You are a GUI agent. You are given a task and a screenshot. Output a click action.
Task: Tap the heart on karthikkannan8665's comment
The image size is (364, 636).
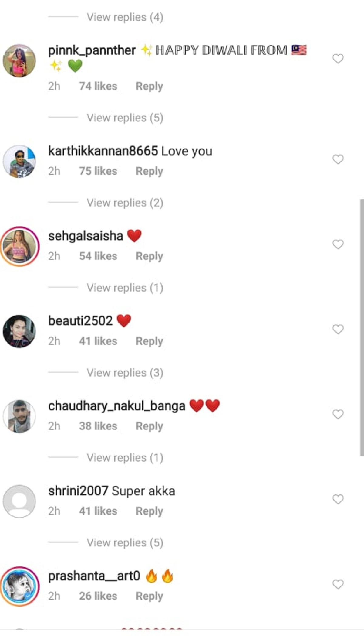pyautogui.click(x=338, y=159)
